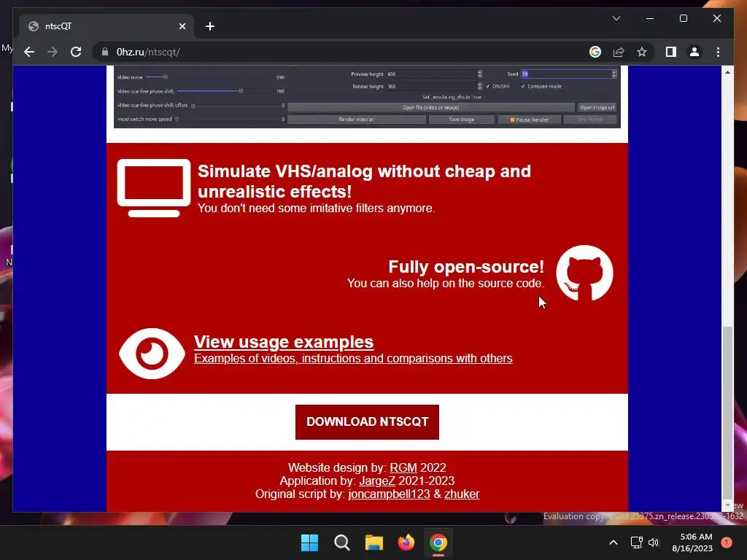Click the Video noise slider
The height and width of the screenshot is (560, 747).
[209, 77]
